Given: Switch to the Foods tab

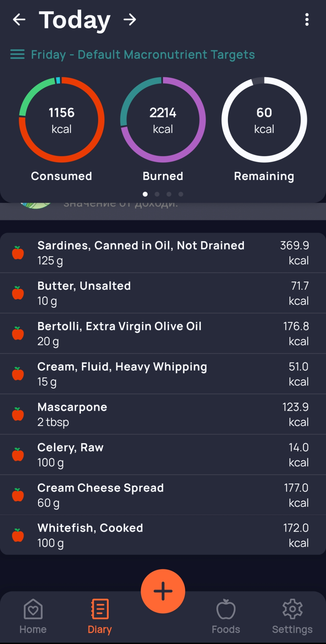Looking at the screenshot, I should [226, 616].
